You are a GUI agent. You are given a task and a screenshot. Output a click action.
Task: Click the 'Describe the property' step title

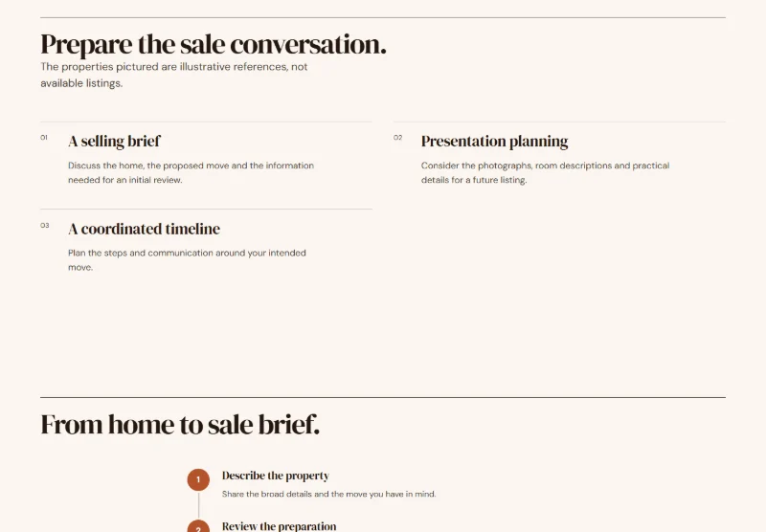[276, 476]
